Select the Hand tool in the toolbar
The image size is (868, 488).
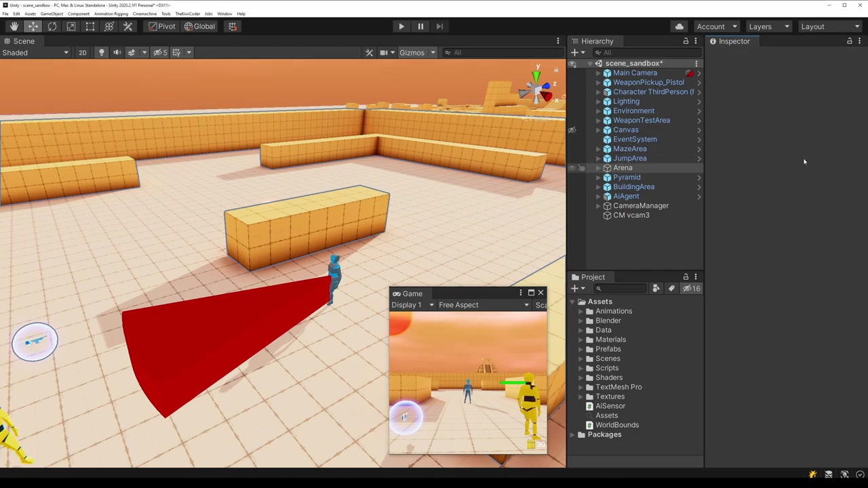(x=14, y=26)
